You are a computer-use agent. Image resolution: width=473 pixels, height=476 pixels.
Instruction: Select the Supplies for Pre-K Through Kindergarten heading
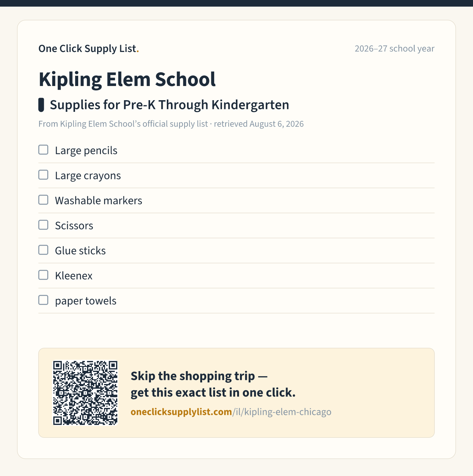point(169,105)
